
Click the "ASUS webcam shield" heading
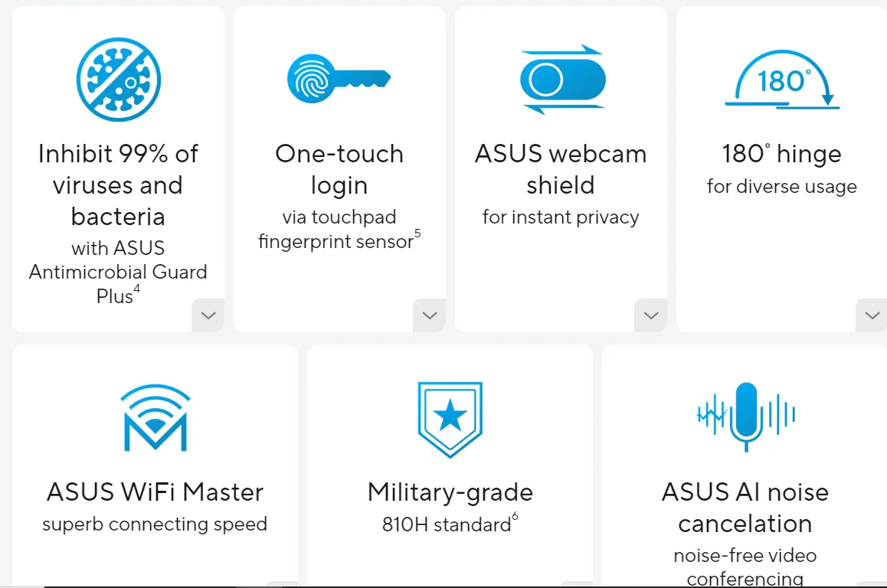point(561,169)
